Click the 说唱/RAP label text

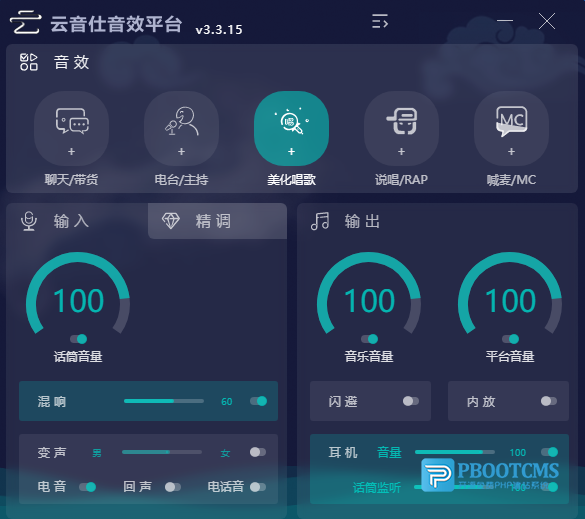pos(401,180)
